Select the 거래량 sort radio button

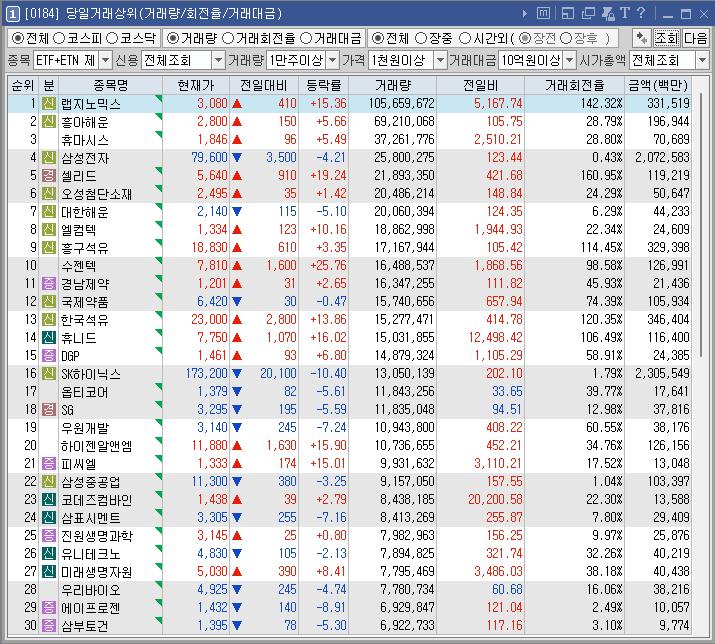(x=172, y=38)
